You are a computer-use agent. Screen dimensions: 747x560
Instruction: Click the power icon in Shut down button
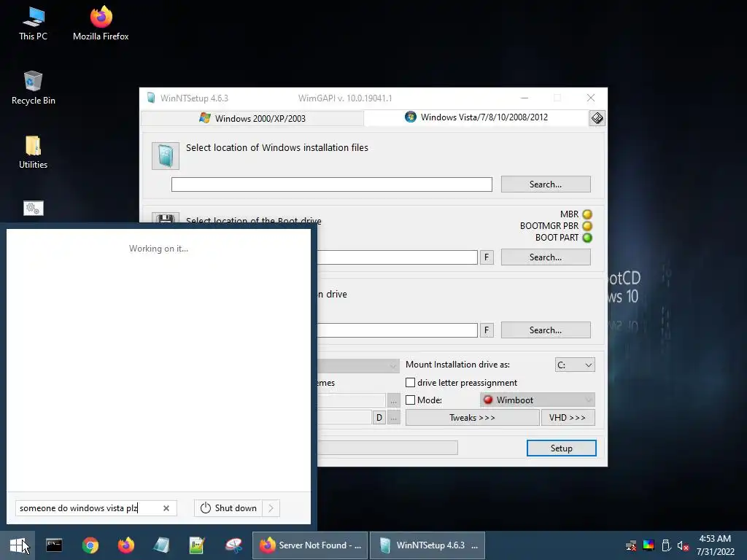tap(205, 508)
